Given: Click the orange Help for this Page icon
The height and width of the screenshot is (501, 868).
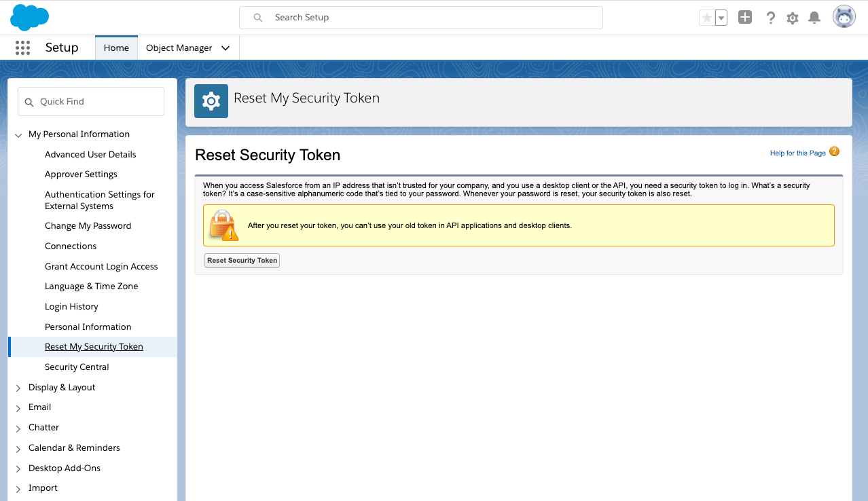Looking at the screenshot, I should pyautogui.click(x=834, y=151).
